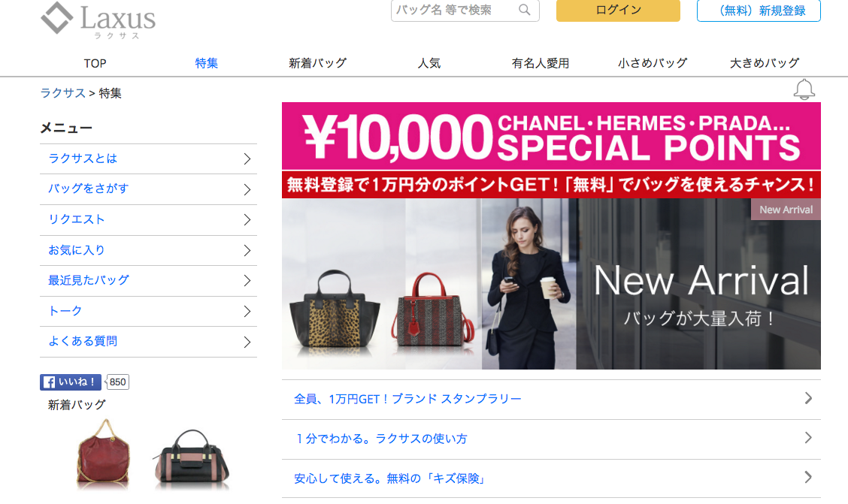
Task: Switch to the 小さめバッグ tab
Action: (x=653, y=63)
